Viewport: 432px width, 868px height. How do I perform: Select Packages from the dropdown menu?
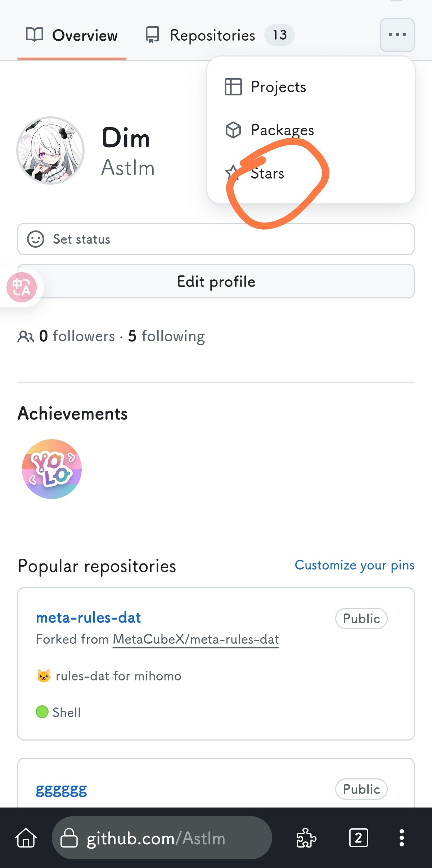click(x=269, y=130)
